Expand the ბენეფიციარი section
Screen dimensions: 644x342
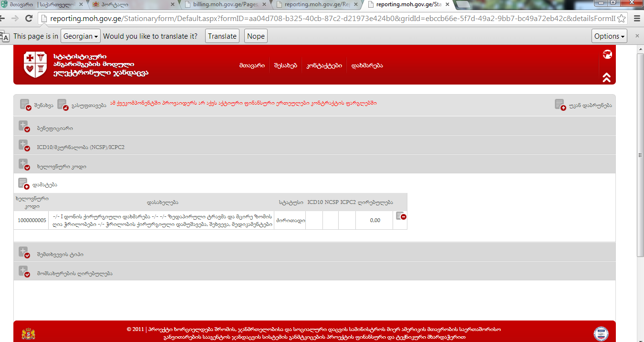[24, 127]
